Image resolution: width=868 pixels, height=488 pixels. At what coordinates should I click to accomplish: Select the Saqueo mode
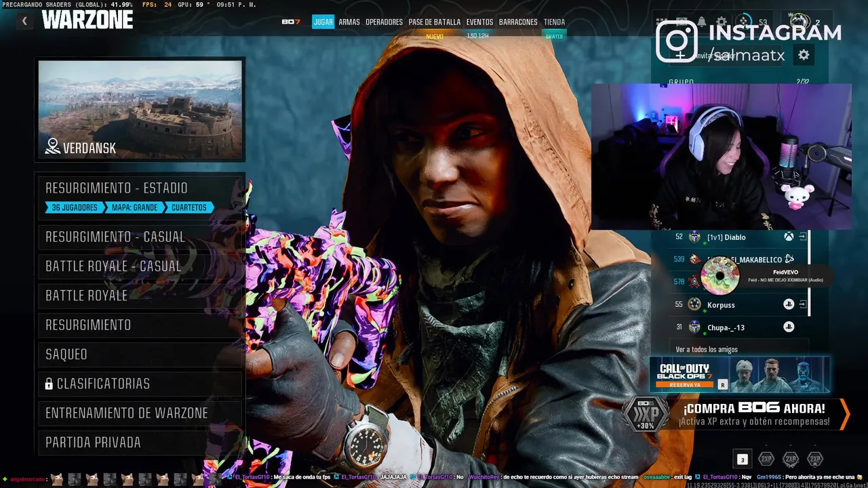[140, 354]
